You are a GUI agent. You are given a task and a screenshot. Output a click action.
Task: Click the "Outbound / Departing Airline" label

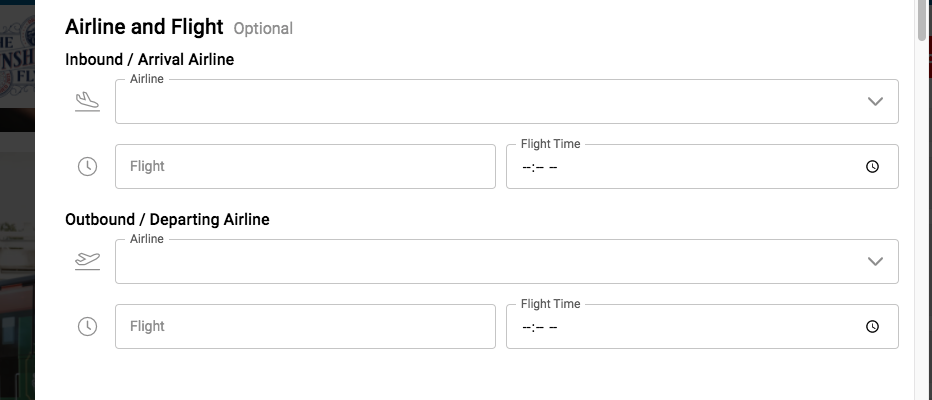167,219
